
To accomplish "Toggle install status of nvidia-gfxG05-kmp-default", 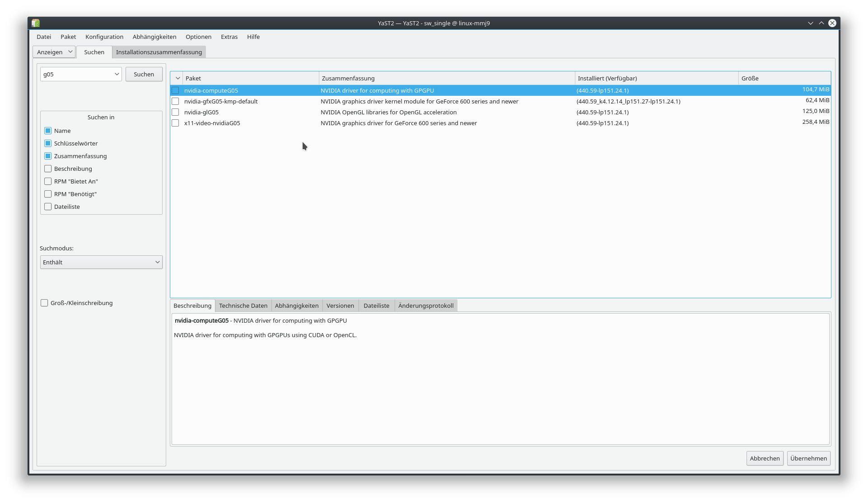I will (175, 101).
